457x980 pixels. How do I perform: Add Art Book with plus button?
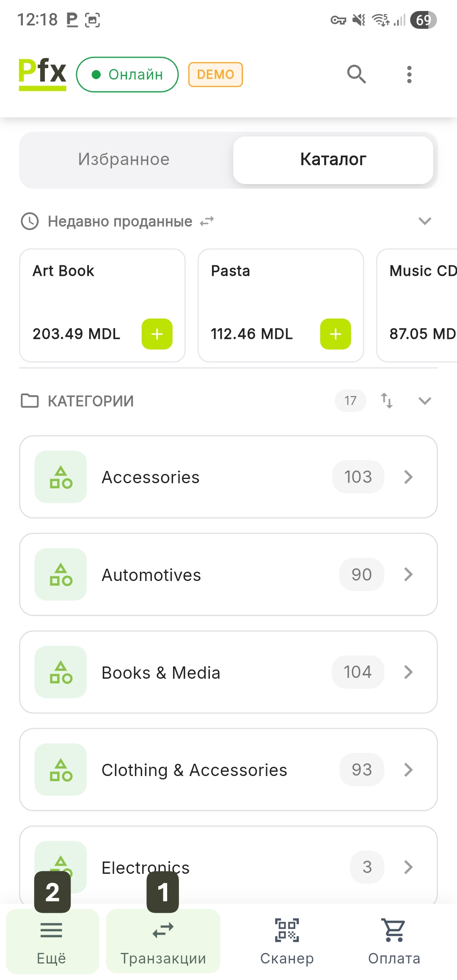pyautogui.click(x=157, y=334)
